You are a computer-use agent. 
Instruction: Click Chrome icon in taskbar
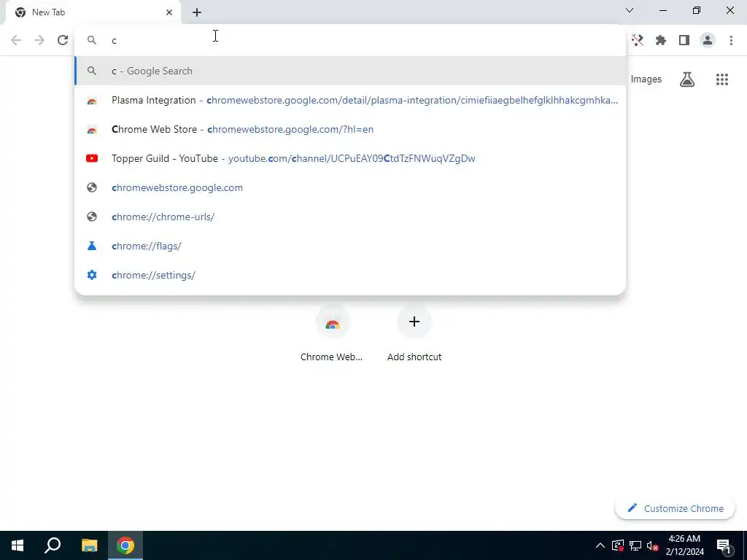125,545
